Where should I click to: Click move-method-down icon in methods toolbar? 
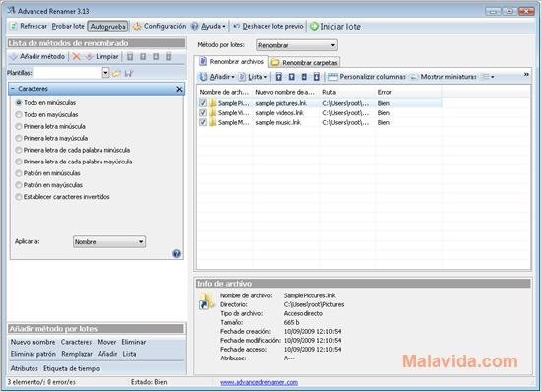pos(156,56)
